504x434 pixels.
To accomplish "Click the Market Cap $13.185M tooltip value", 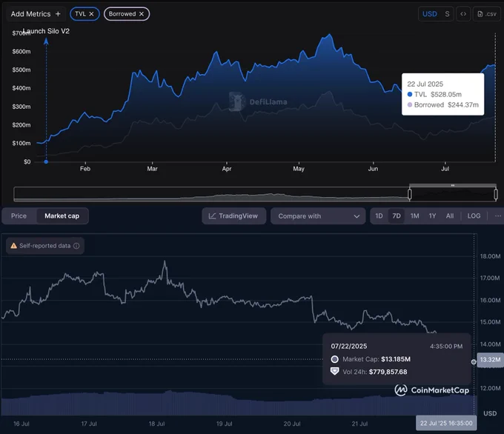I will click(x=396, y=359).
